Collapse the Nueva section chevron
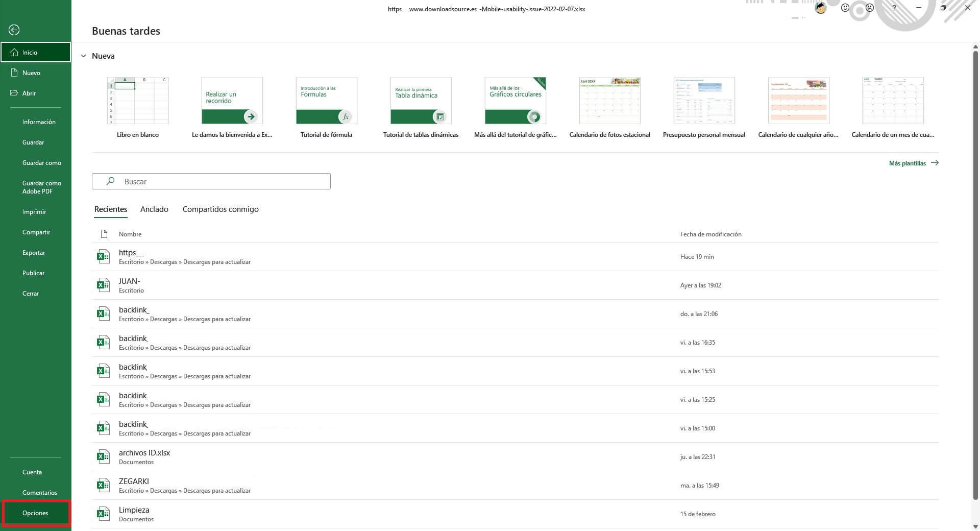The width and height of the screenshot is (980, 531). tap(83, 56)
